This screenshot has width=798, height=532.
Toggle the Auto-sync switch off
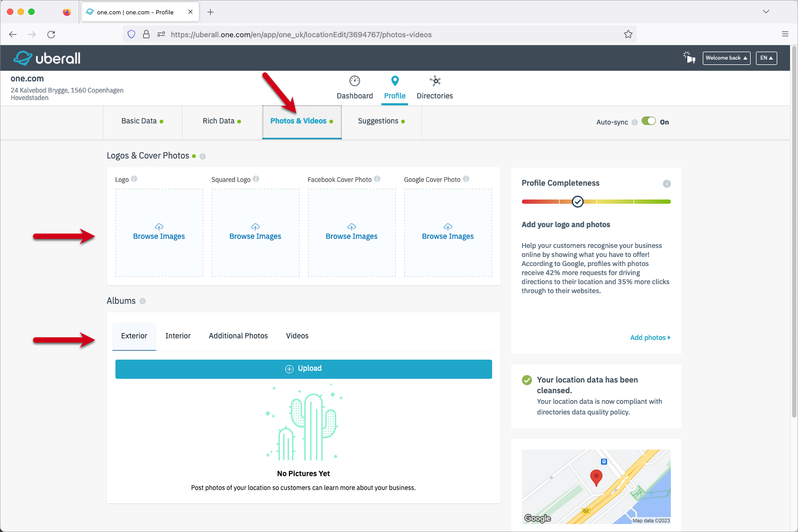(x=649, y=121)
